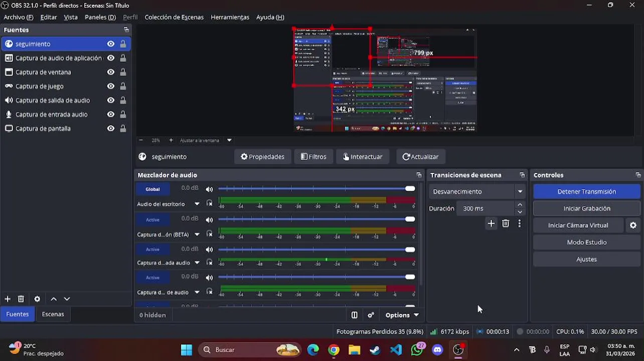The height and width of the screenshot is (361, 644).
Task: Expand Captura d...ón (BETA) options arrow
Action: (197, 234)
